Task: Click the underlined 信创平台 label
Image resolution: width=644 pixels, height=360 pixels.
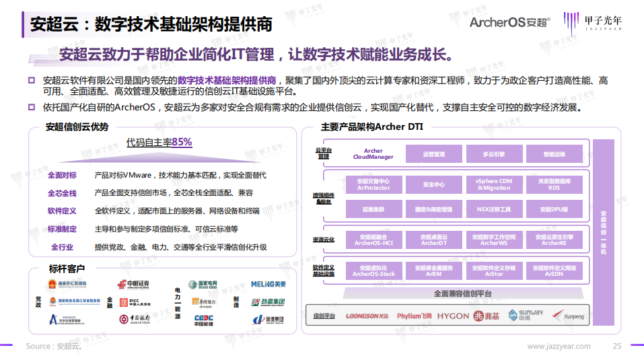Action: coord(324,316)
